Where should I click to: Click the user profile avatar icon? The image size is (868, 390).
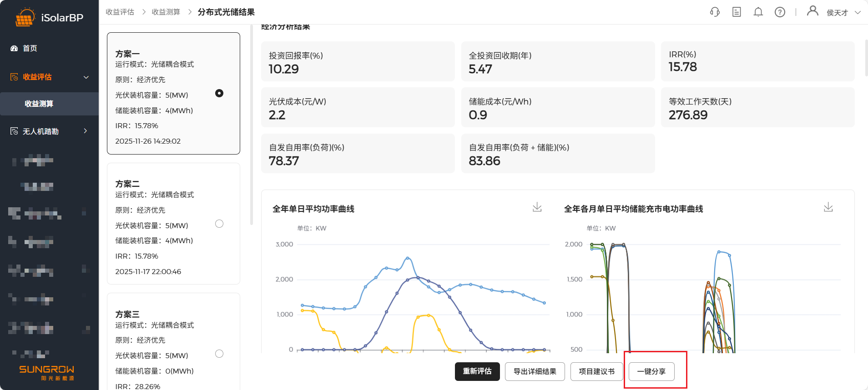(x=812, y=11)
